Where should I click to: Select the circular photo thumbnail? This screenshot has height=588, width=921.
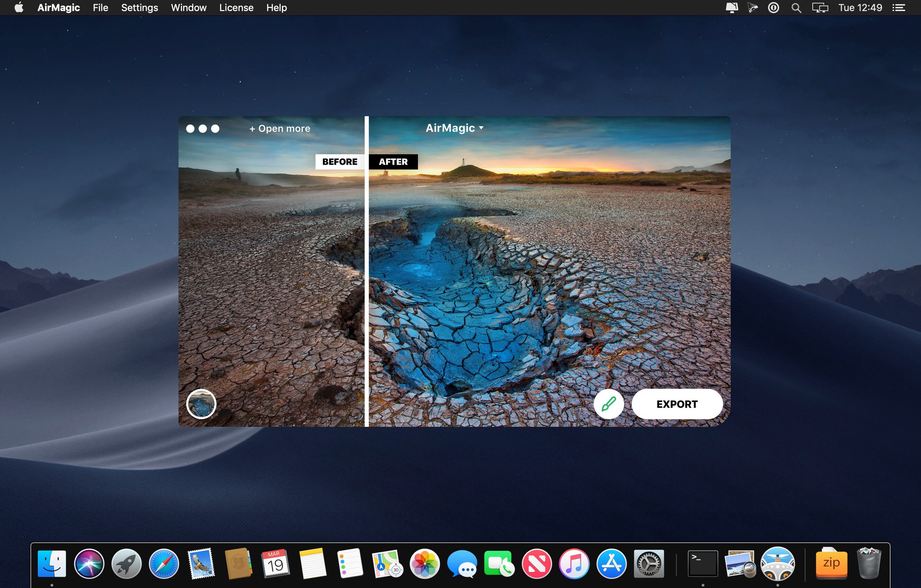pos(201,404)
